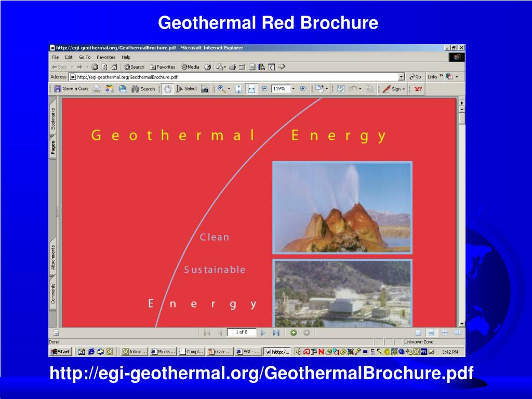This screenshot has width=532, height=399.
Task: Switch to Facing pages layout
Action: [x=458, y=333]
